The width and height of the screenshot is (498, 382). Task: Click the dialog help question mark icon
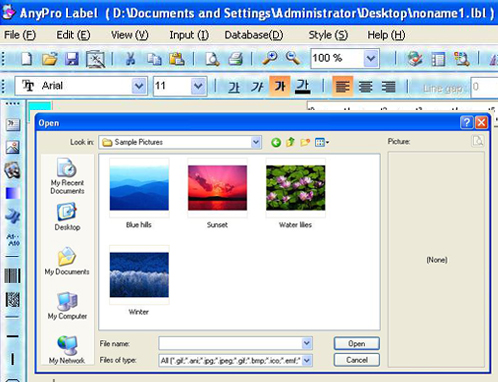click(466, 123)
